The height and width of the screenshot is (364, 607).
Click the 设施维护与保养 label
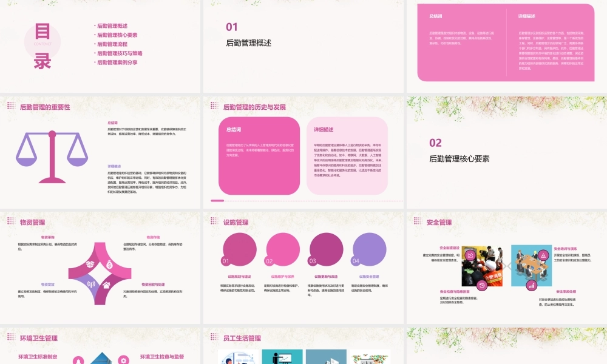[x=283, y=277]
